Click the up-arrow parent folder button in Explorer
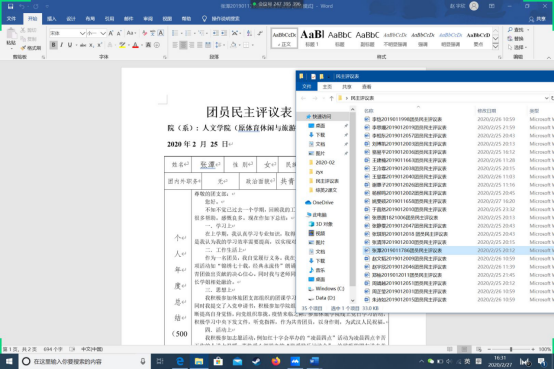This screenshot has height=370, width=554. (x=331, y=98)
